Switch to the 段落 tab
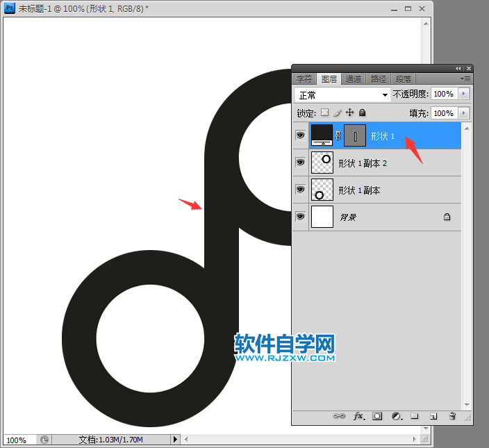 pos(404,79)
